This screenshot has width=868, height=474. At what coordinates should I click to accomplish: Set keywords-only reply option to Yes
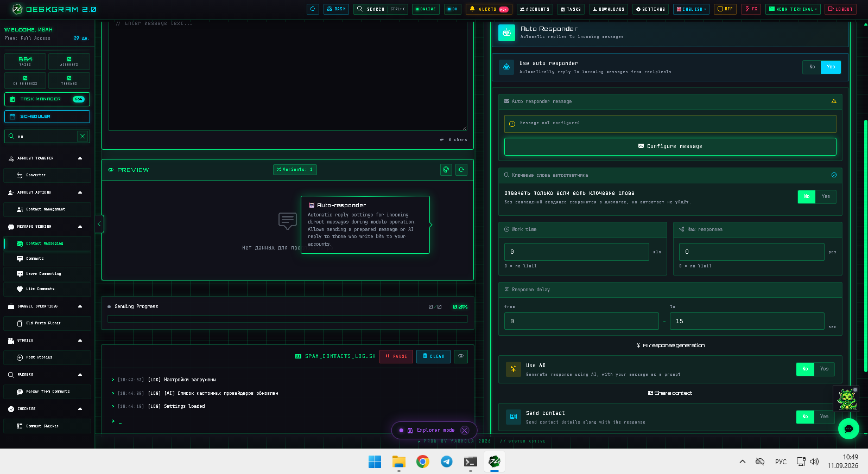click(x=826, y=196)
